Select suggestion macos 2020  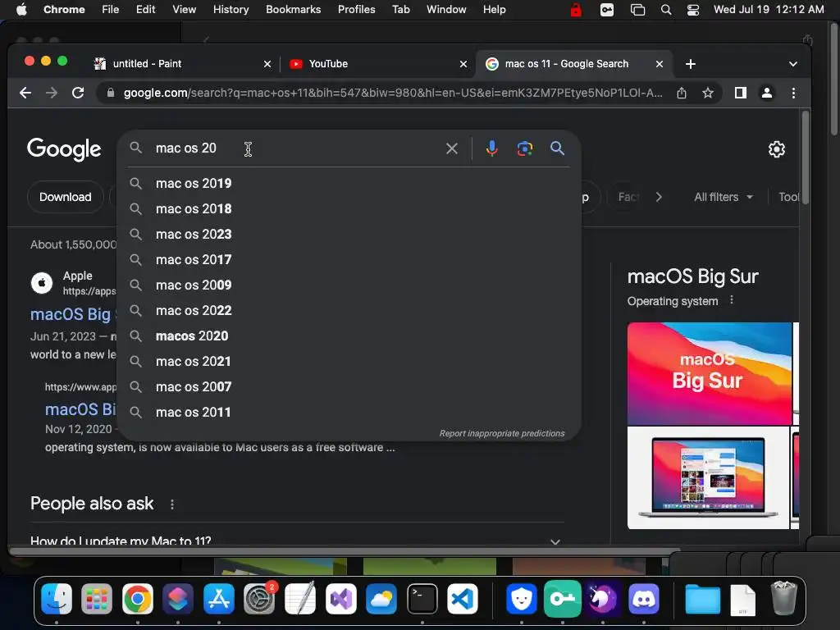pos(349,336)
